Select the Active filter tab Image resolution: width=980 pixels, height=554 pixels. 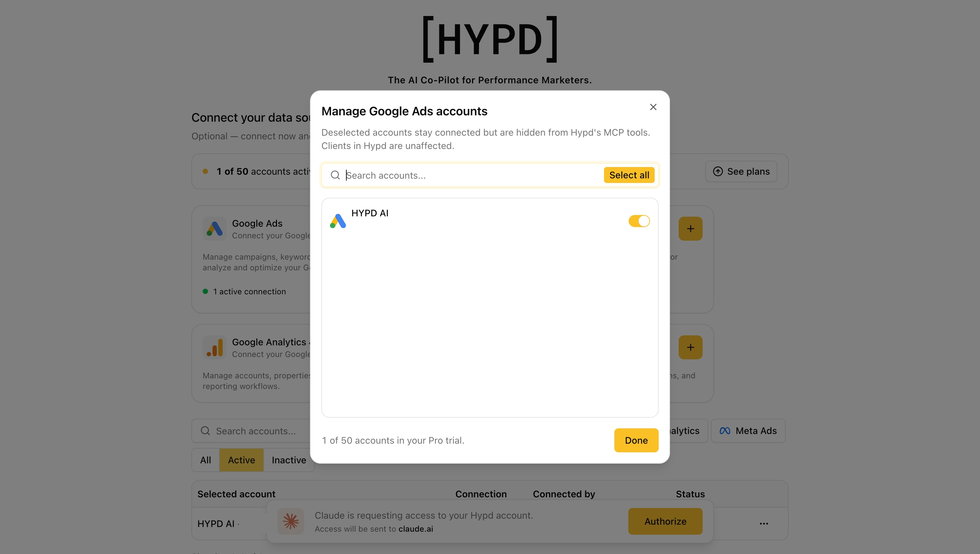[242, 460]
